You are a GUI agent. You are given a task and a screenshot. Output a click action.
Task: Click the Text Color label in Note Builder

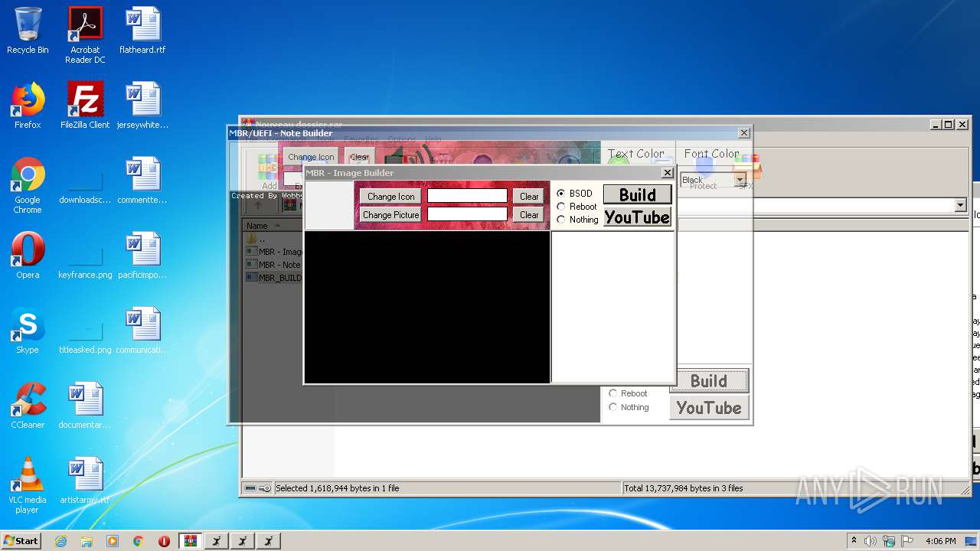(636, 154)
